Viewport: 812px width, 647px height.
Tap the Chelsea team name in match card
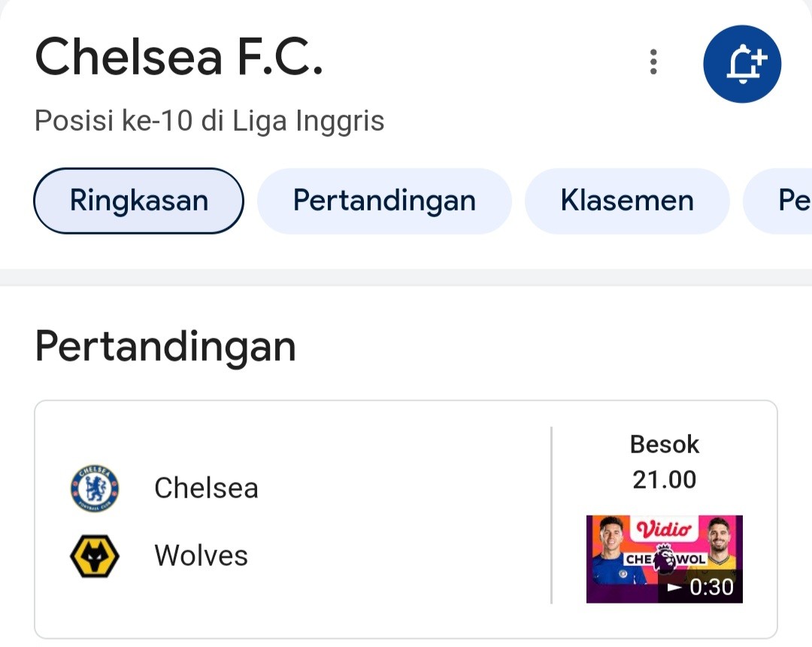pyautogui.click(x=206, y=488)
